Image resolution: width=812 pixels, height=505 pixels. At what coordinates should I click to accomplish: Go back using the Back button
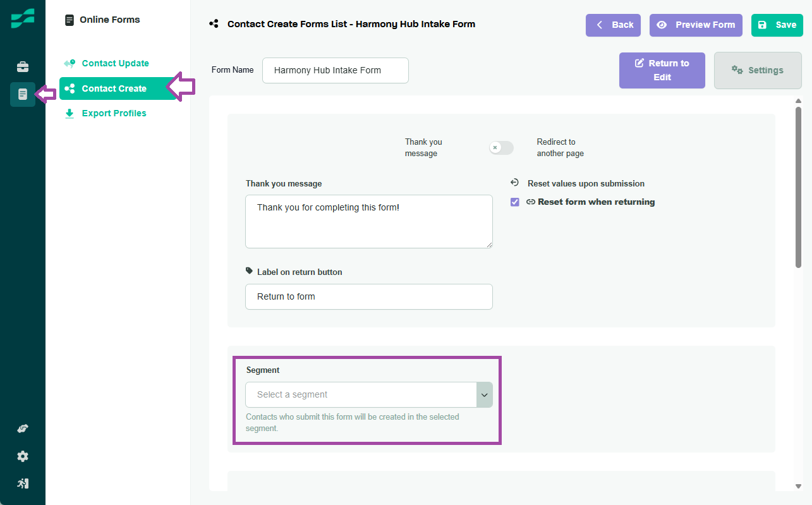pos(613,25)
